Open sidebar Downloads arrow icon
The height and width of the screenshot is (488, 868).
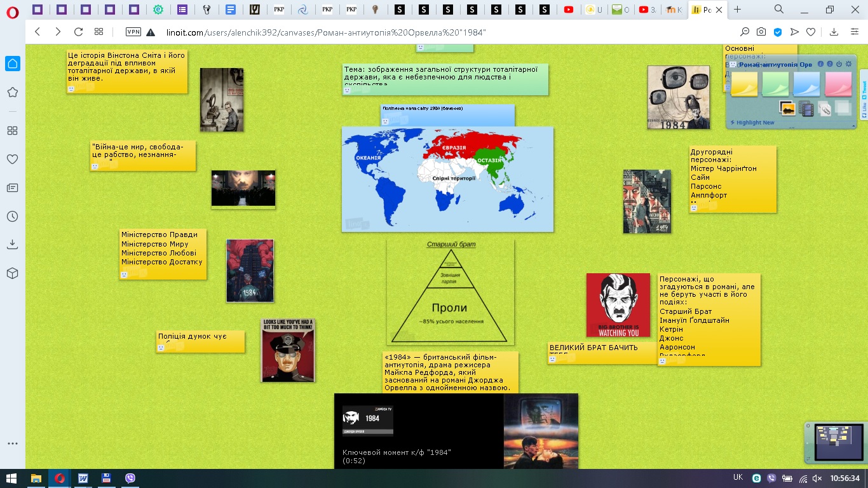[x=12, y=244]
